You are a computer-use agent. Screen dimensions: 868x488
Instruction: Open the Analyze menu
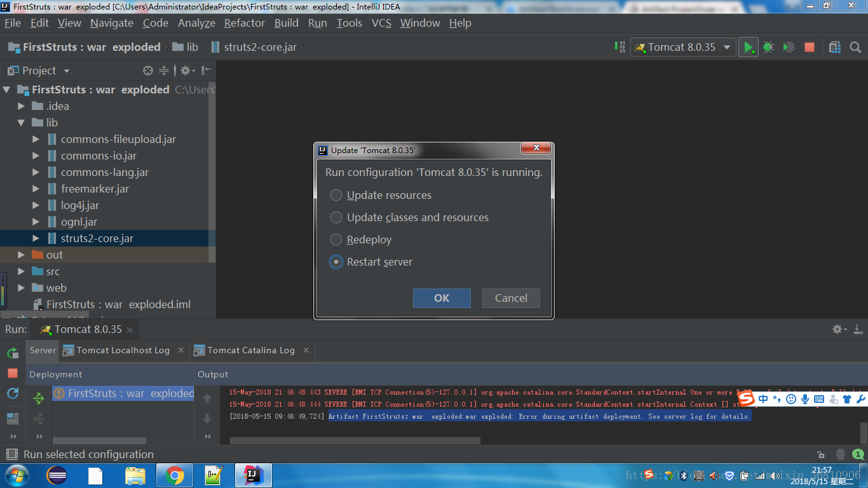(x=196, y=23)
